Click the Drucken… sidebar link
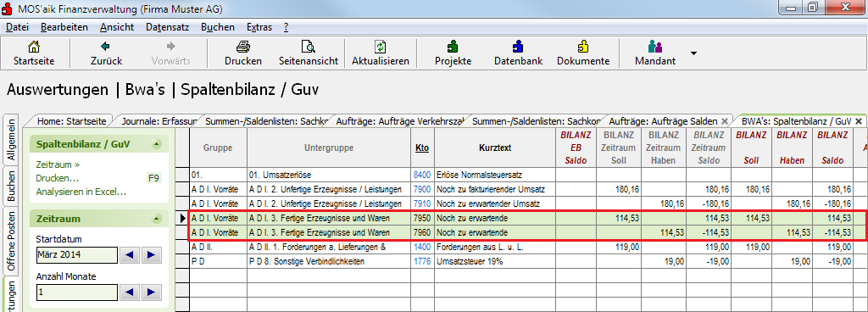Screen dimensions: 868x312 pyautogui.click(x=57, y=178)
